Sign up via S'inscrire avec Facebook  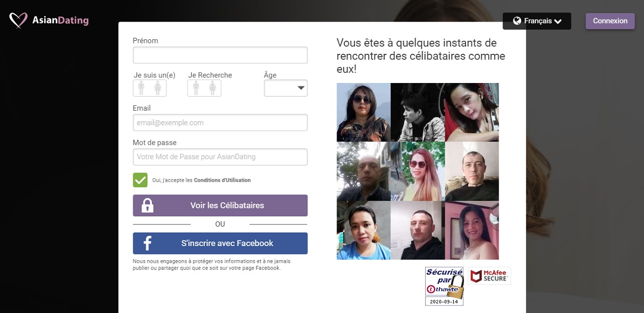[x=220, y=243]
